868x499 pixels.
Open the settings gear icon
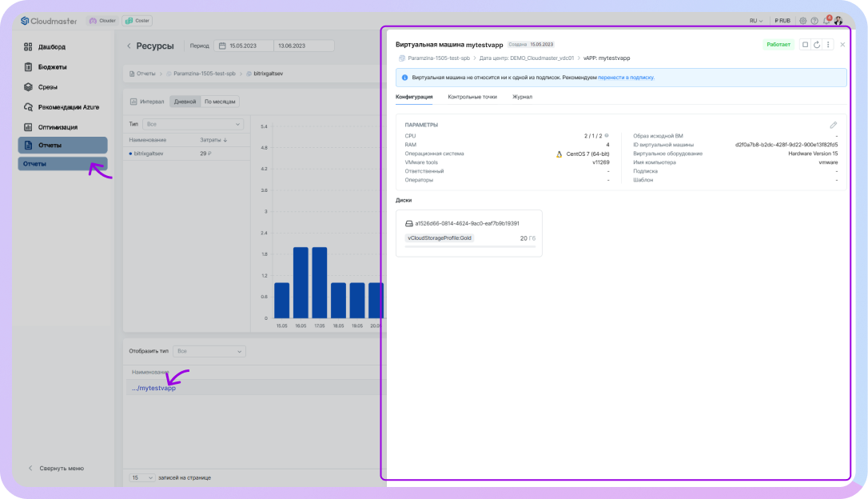802,21
